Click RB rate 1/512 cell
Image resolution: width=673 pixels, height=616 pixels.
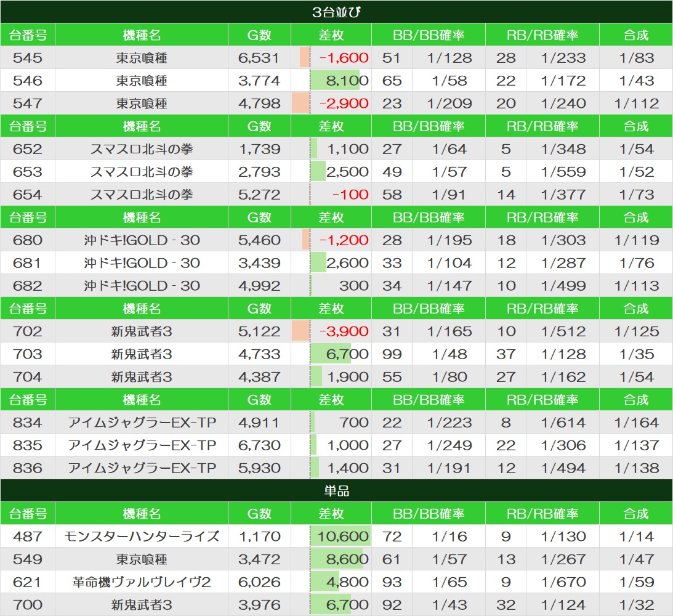click(563, 331)
